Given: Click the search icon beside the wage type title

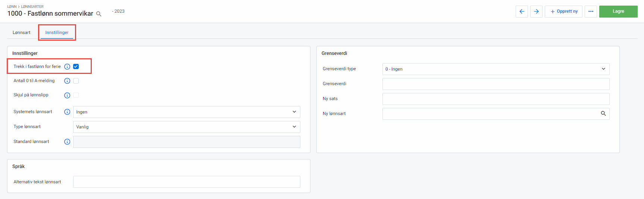Looking at the screenshot, I should point(99,14).
